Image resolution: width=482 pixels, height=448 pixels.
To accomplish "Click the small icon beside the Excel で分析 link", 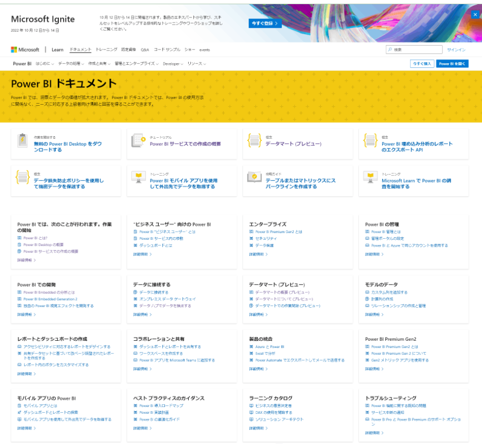I will [251, 353].
